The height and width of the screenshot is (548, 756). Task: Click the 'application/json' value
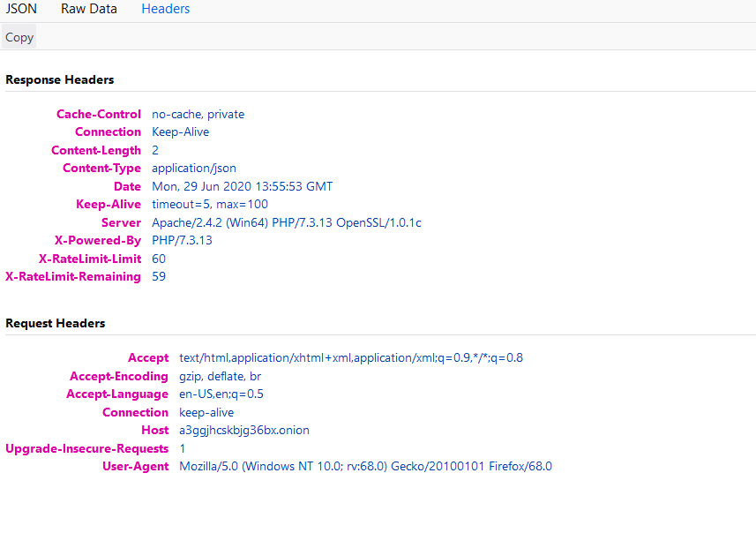[194, 169]
